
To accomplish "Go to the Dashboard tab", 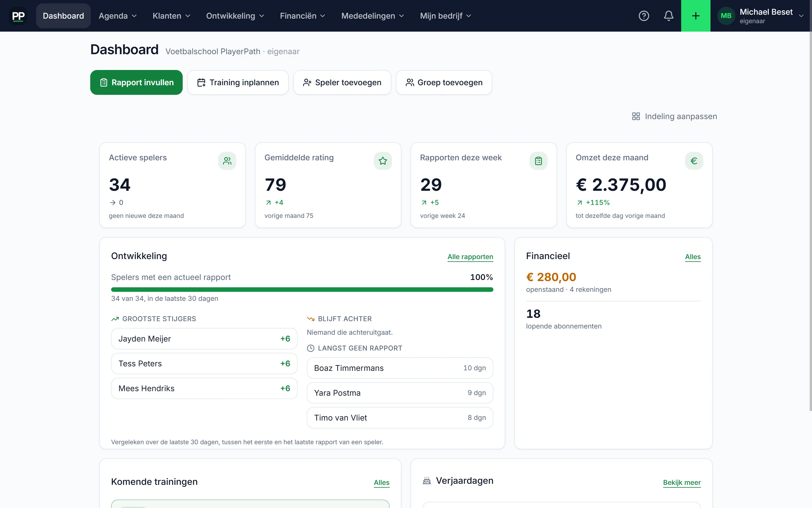I will coord(63,16).
